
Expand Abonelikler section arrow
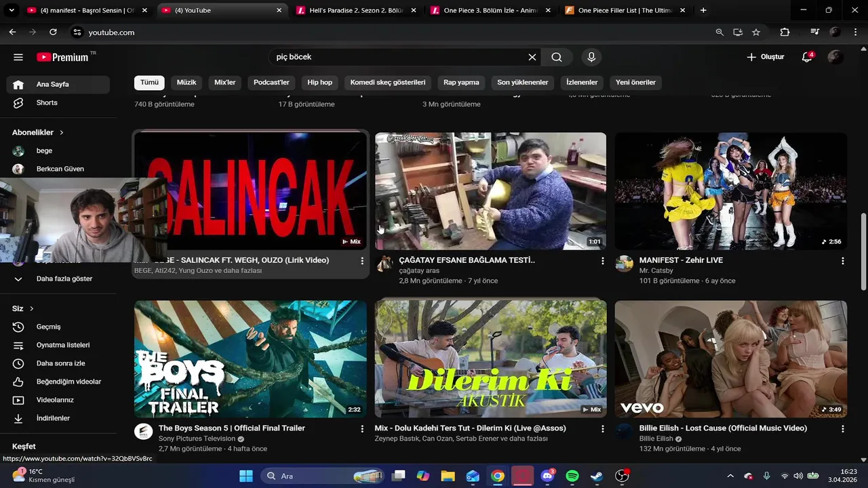click(x=62, y=133)
